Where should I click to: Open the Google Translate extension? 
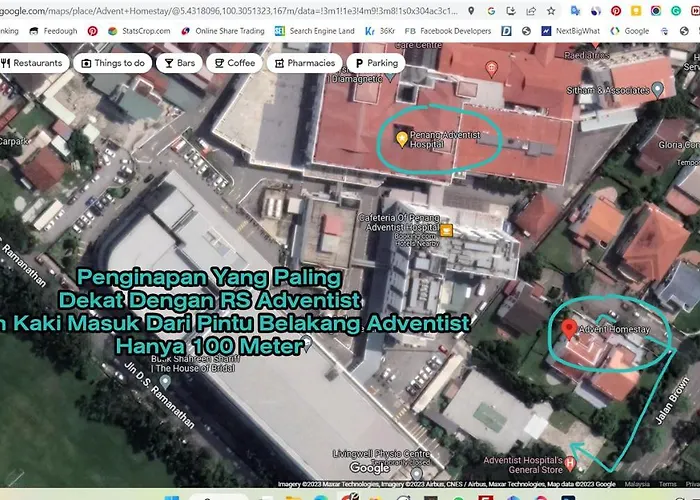(575, 11)
